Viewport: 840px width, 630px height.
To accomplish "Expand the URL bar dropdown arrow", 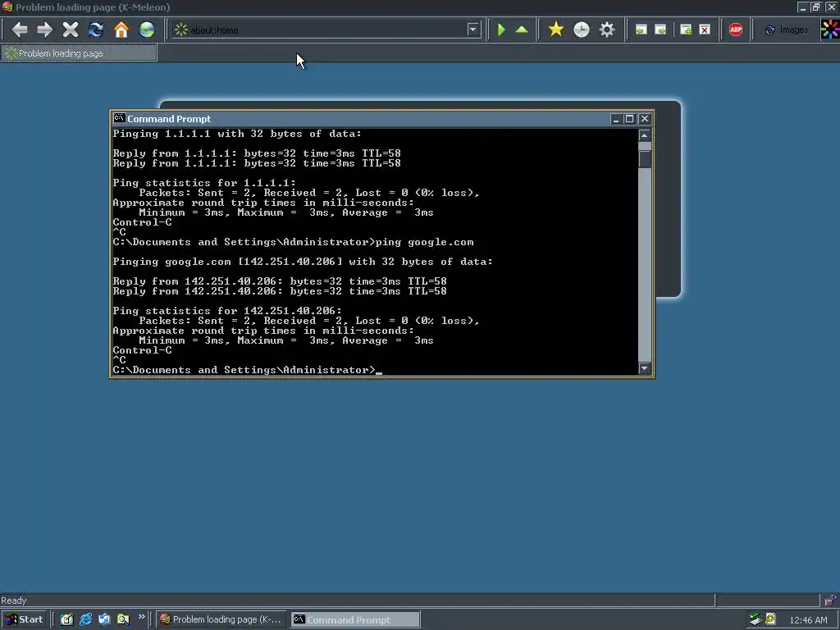I will click(x=472, y=30).
